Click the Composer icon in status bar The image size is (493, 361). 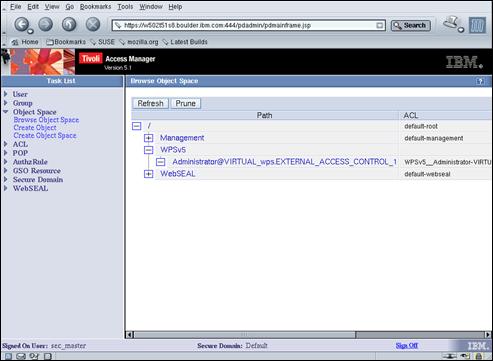click(34, 356)
